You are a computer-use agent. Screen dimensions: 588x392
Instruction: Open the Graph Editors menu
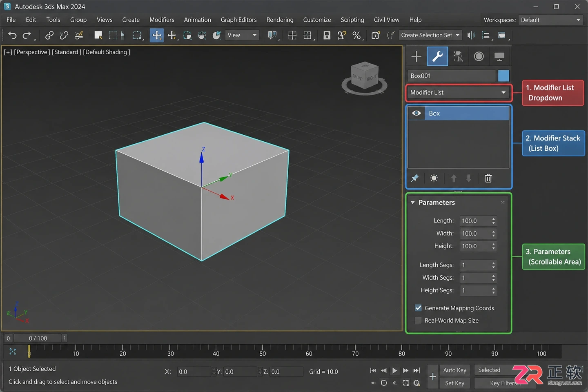pos(239,20)
